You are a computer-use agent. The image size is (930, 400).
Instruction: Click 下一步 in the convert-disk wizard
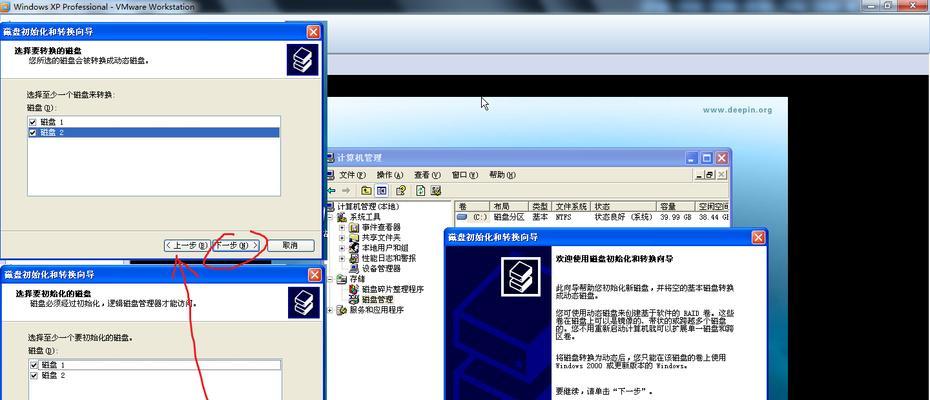pyautogui.click(x=237, y=245)
